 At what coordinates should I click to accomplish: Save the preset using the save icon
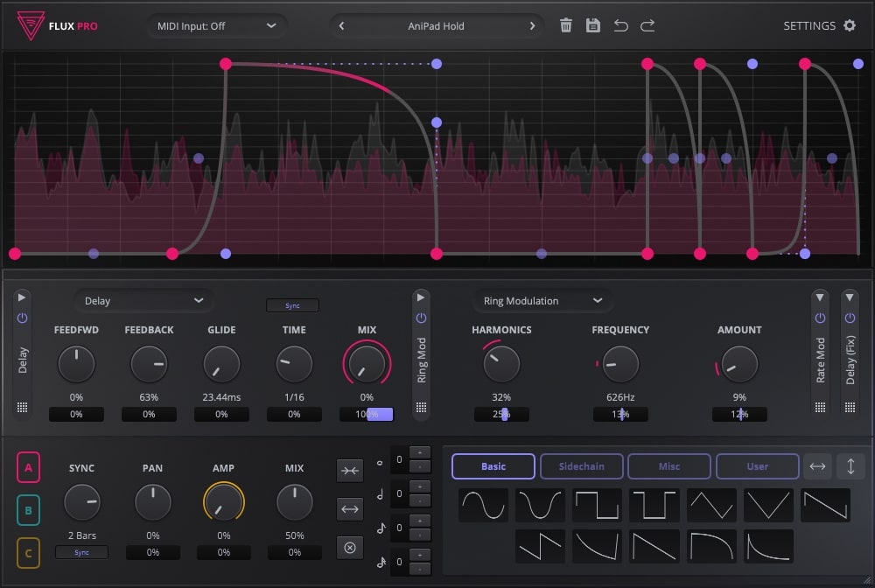tap(593, 25)
